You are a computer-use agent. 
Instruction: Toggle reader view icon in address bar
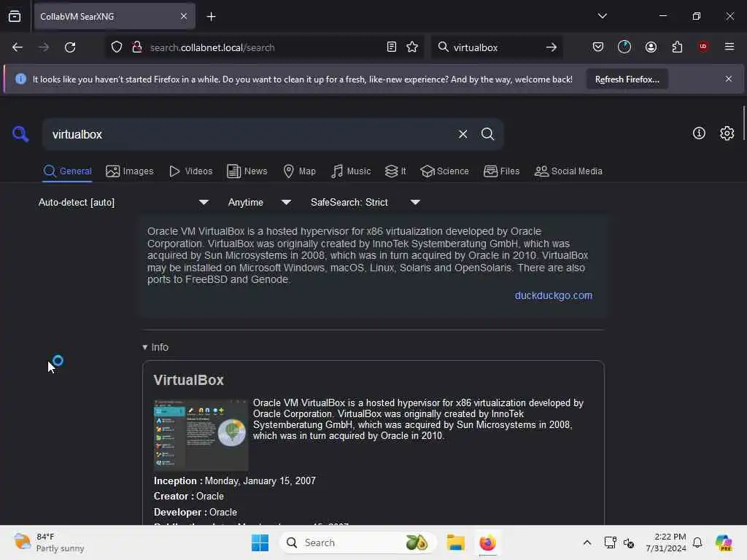[x=392, y=47]
